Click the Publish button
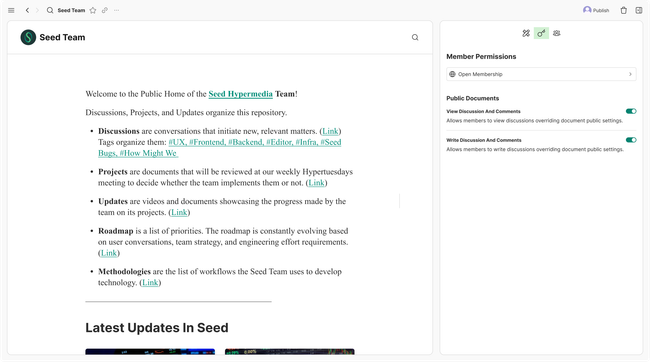 596,10
